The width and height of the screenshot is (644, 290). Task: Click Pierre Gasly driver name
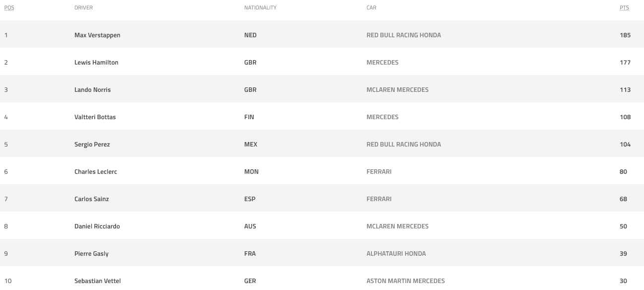(91, 254)
